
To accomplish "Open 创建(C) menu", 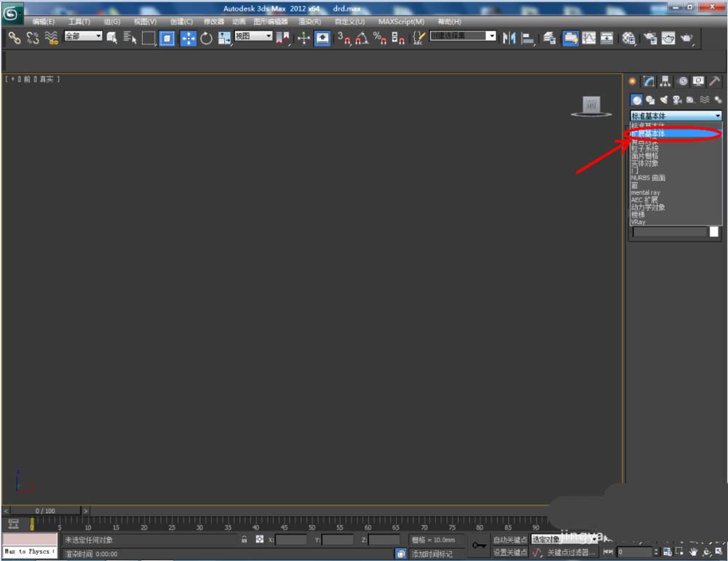I will (x=181, y=22).
